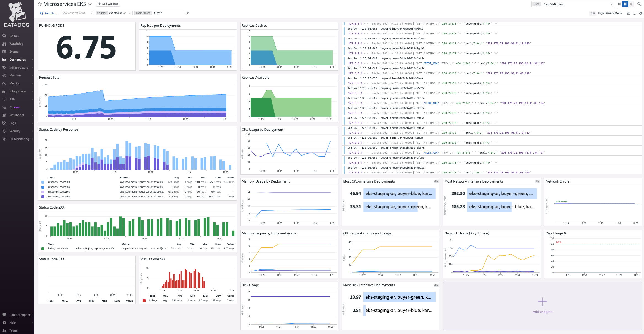This screenshot has width=644, height=334.
Task: Click the Team people icon
Action: pyautogui.click(x=4, y=330)
